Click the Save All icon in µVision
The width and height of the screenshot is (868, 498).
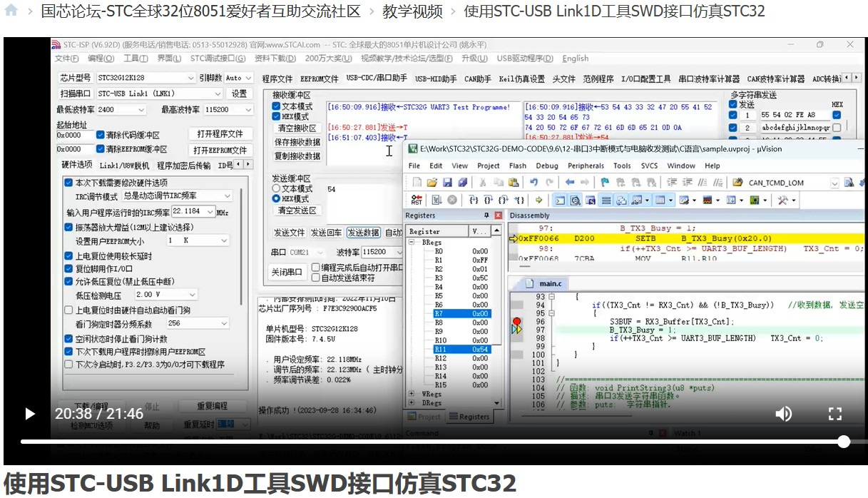pos(461,183)
